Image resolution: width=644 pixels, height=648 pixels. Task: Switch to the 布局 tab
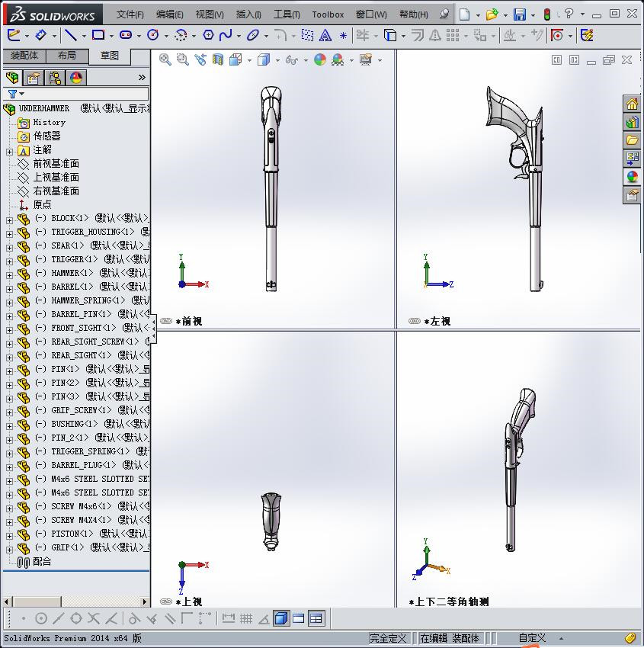pos(67,56)
